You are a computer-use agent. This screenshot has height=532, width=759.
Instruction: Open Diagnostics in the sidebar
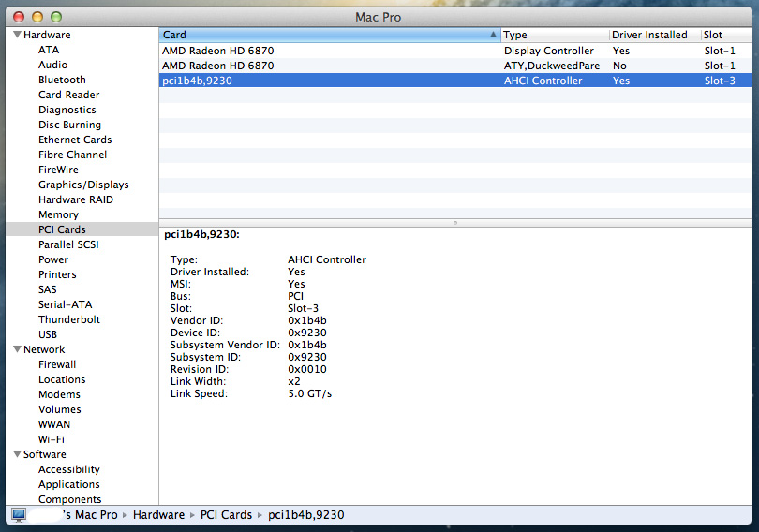pos(67,110)
